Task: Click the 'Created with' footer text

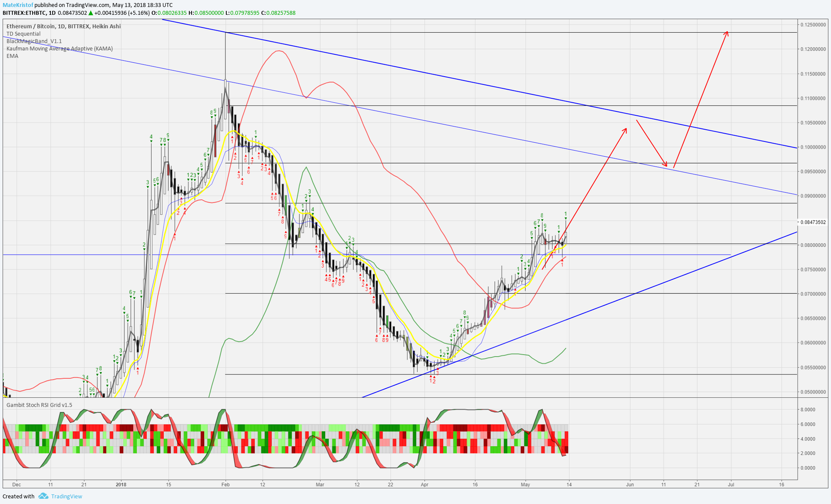Action: [x=18, y=496]
